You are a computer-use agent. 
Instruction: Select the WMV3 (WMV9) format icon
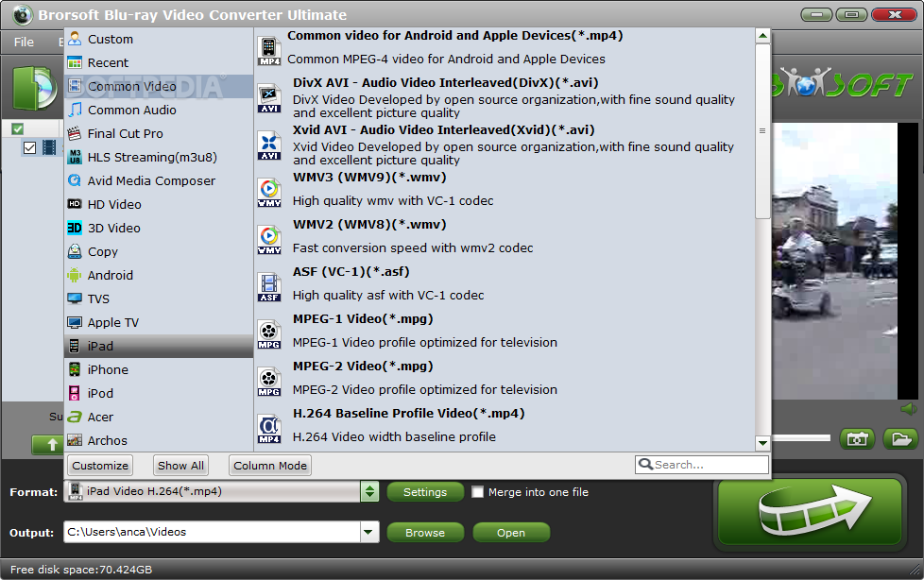(x=269, y=192)
